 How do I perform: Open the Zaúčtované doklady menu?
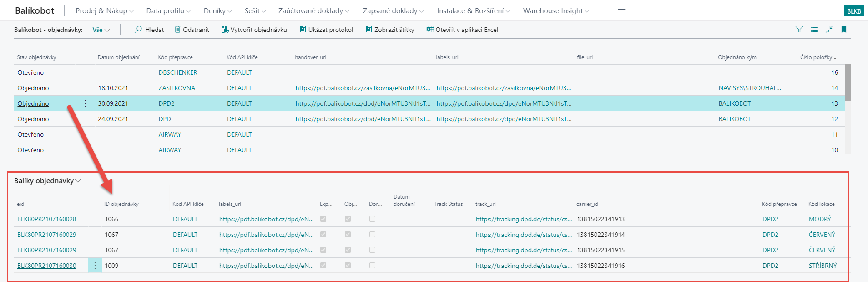(314, 11)
